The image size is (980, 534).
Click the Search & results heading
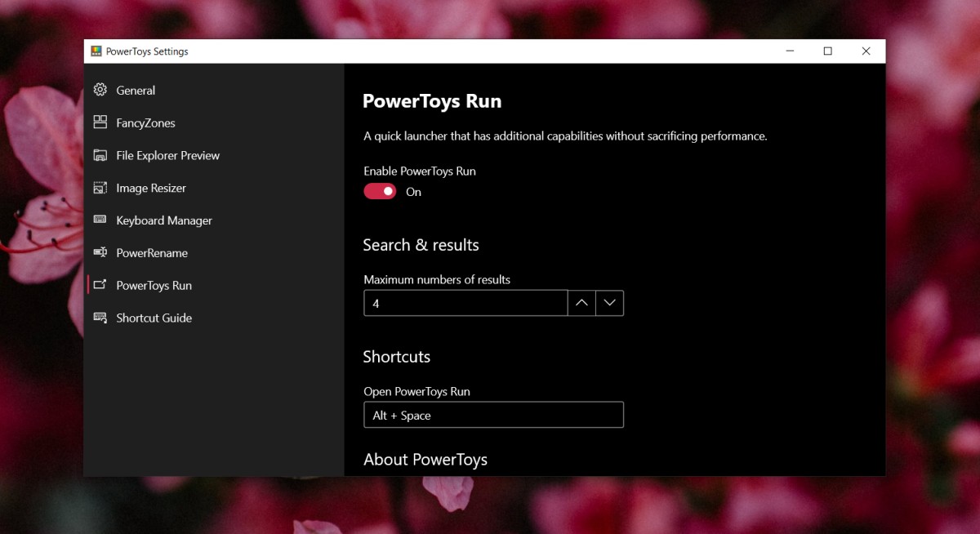tap(421, 245)
